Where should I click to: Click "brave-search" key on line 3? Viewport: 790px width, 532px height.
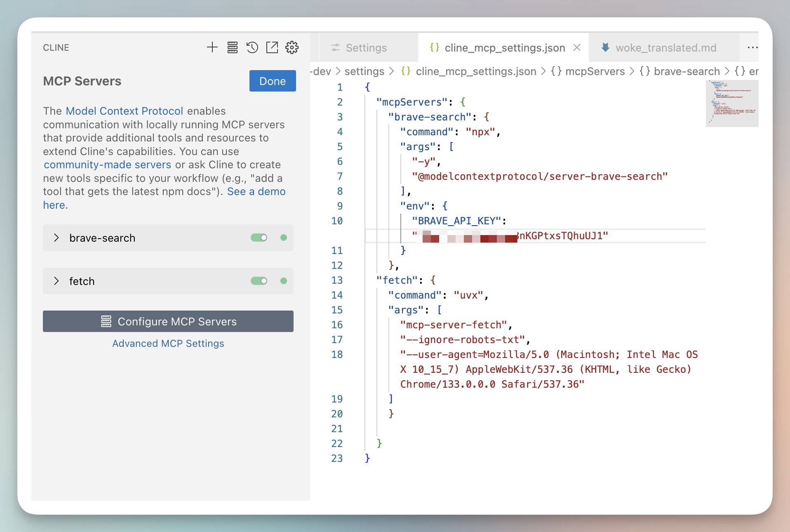tap(430, 117)
